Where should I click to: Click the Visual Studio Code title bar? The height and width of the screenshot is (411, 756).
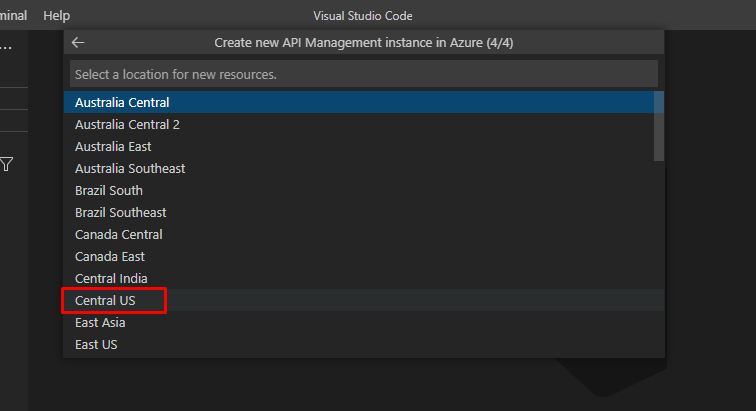[363, 16]
